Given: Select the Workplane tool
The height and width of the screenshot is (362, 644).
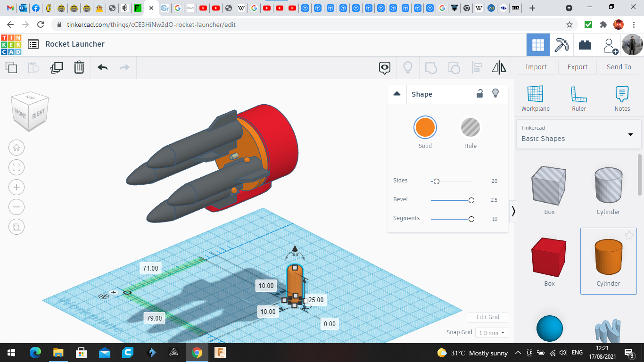Looking at the screenshot, I should click(535, 99).
